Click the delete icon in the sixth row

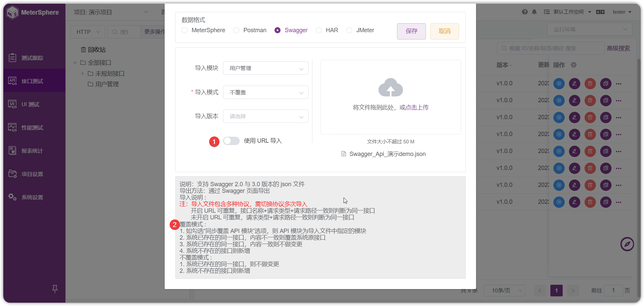tap(590, 168)
